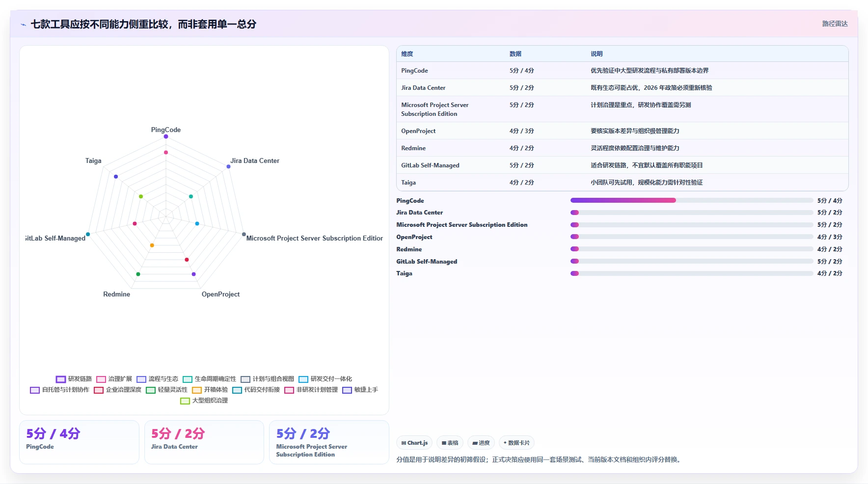Click the gray point at Microsoft Project axis tip

point(244,234)
